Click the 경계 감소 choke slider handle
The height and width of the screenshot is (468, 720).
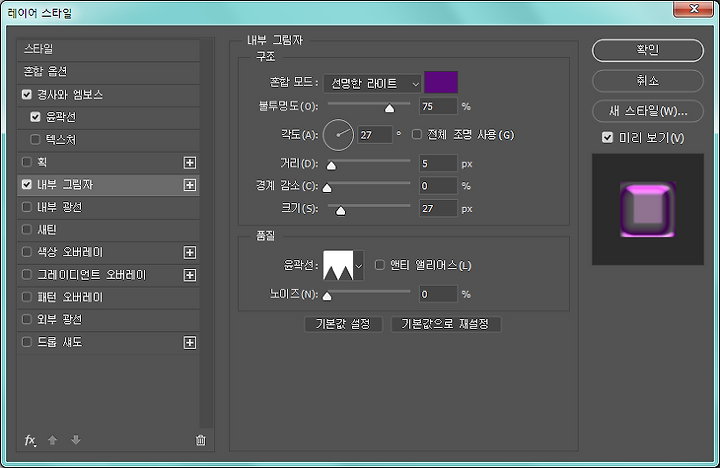click(x=327, y=188)
